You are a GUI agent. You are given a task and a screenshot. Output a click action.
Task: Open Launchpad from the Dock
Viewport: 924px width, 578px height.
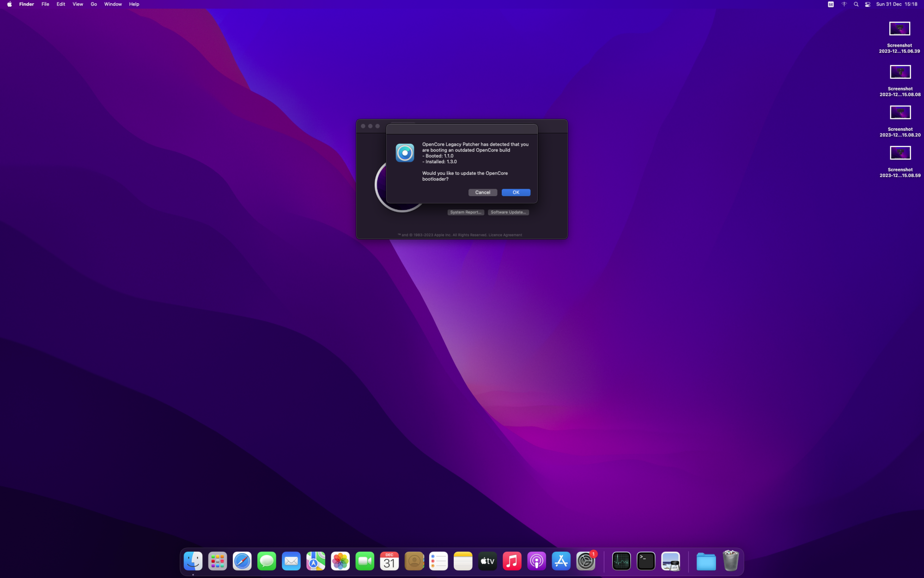click(x=218, y=561)
